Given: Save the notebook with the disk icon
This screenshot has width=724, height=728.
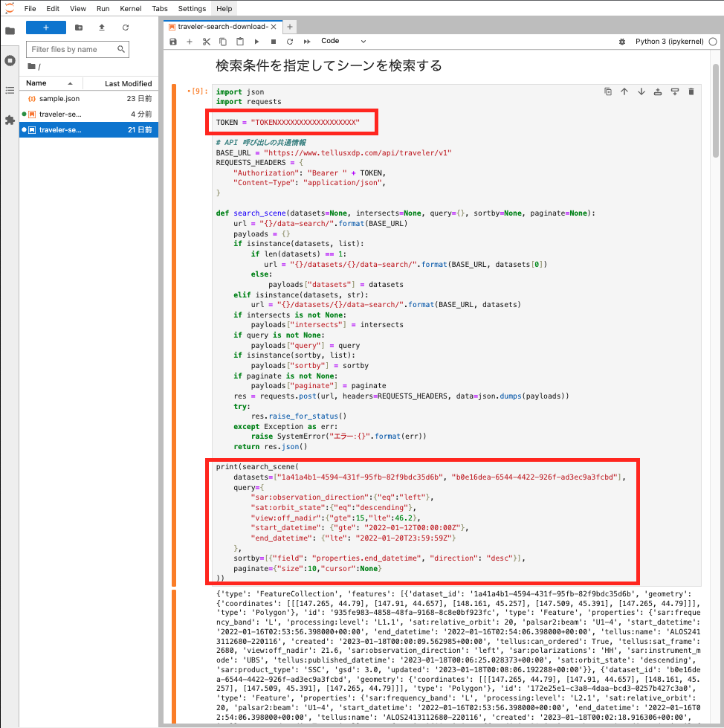Looking at the screenshot, I should (173, 42).
